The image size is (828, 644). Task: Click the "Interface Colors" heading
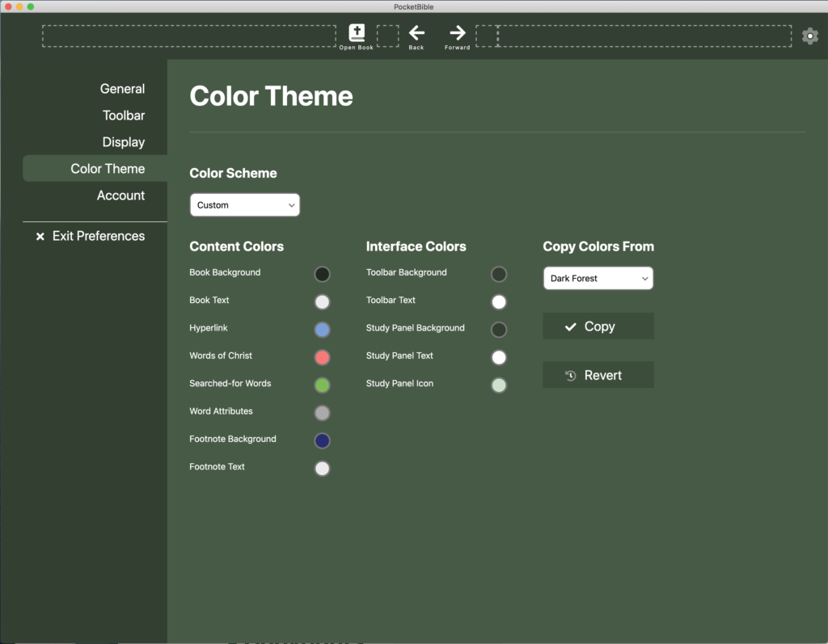tap(416, 246)
